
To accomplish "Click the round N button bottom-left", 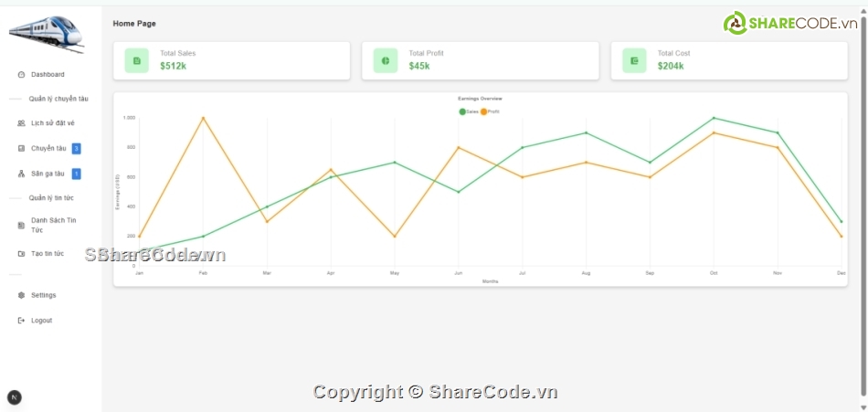I will 15,397.
